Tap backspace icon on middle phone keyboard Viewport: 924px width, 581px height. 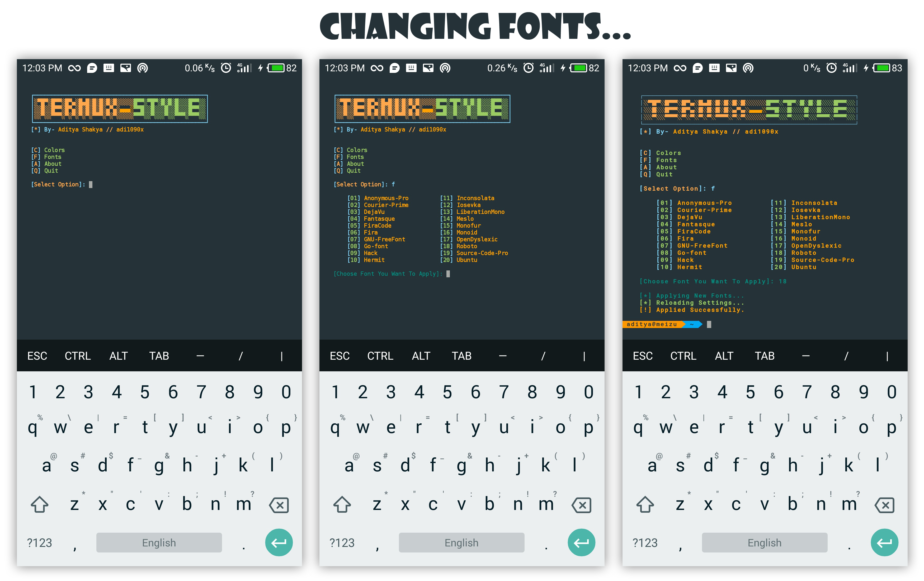582,505
